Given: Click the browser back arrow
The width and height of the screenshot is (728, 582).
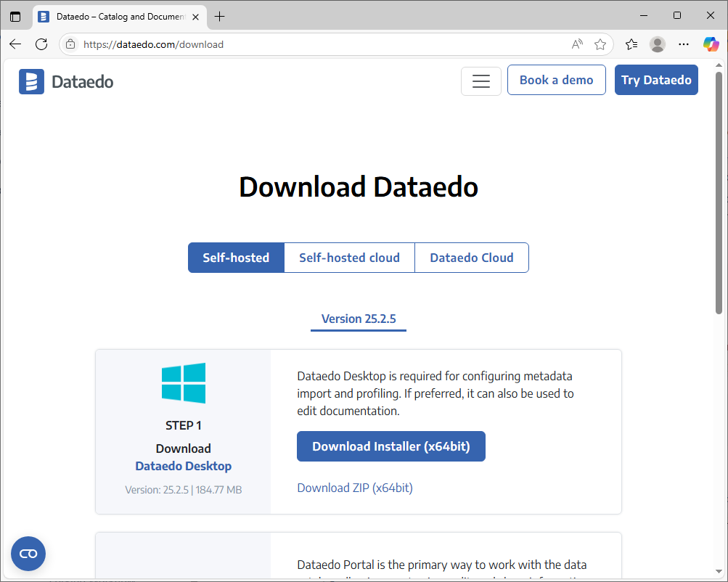Looking at the screenshot, I should 15,44.
